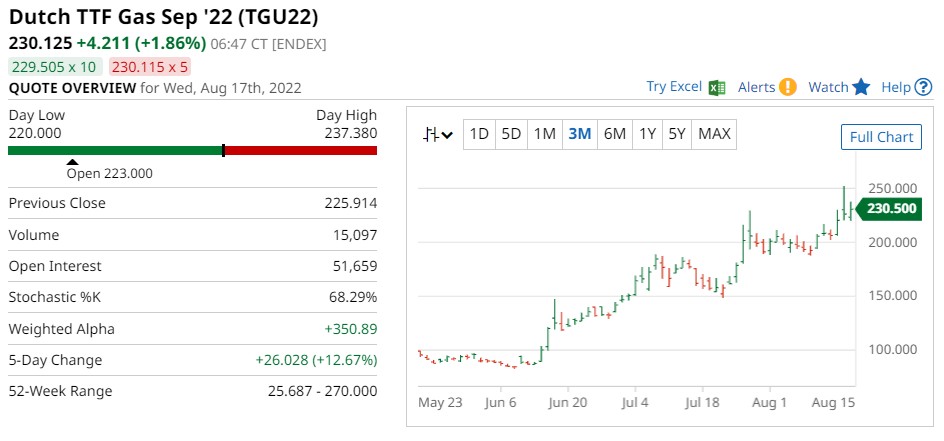
Task: Switch chart to 1M period
Action: click(x=545, y=134)
